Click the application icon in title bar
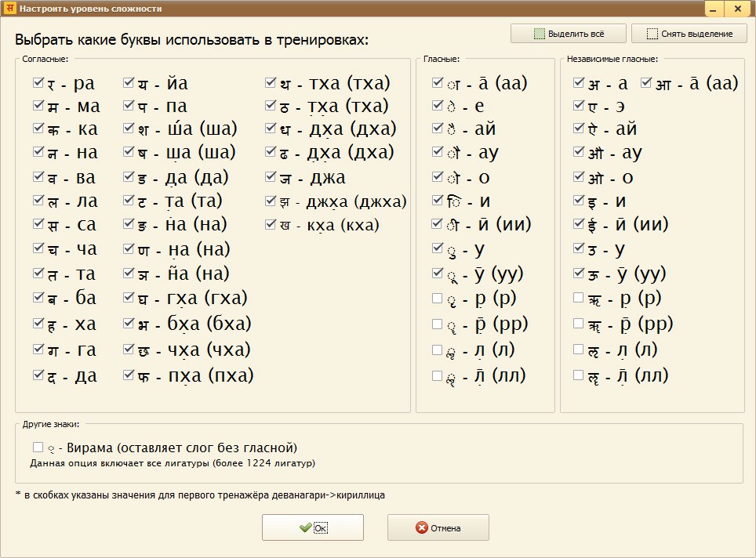 click(9, 9)
